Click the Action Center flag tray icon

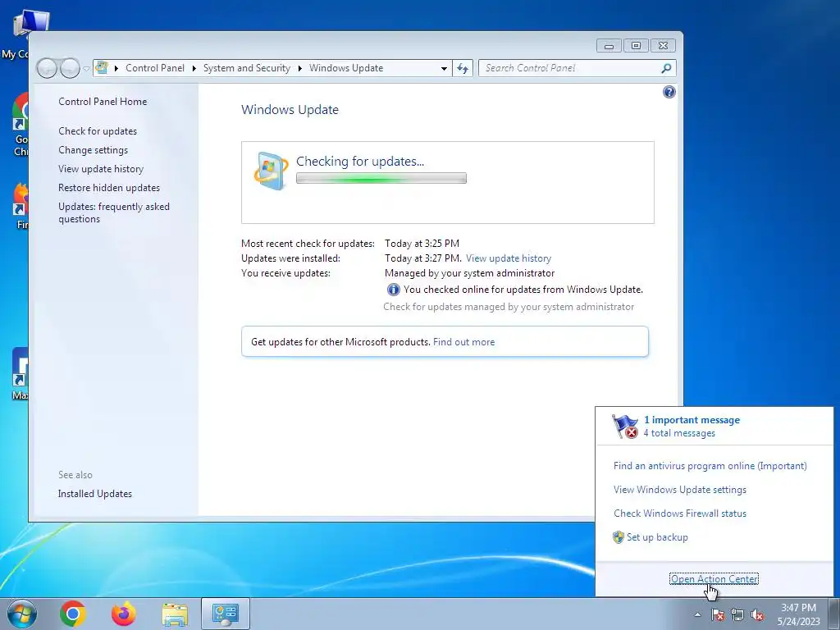tap(718, 614)
